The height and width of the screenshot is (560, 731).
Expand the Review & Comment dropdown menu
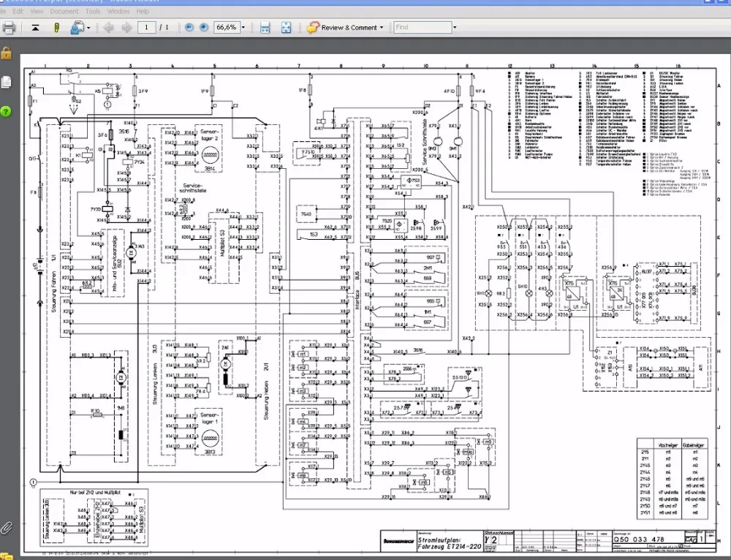381,27
